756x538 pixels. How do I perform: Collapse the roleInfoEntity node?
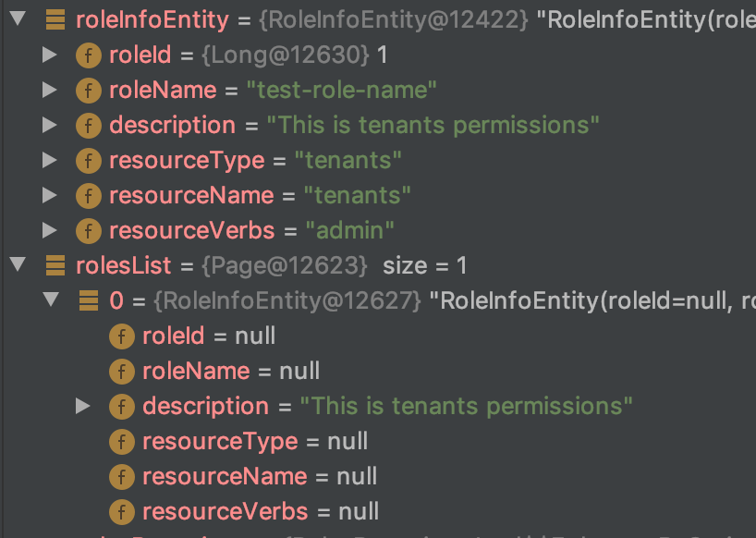pos(16,18)
